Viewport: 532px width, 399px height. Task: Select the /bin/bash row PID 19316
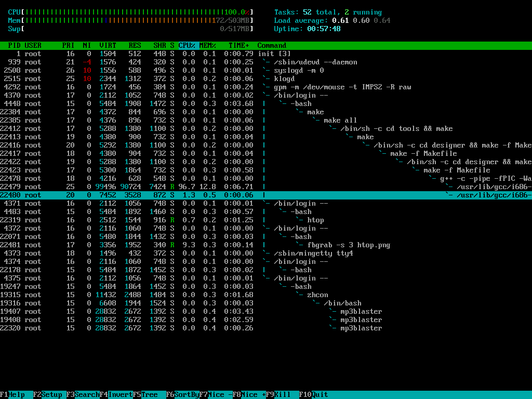[x=266, y=303]
